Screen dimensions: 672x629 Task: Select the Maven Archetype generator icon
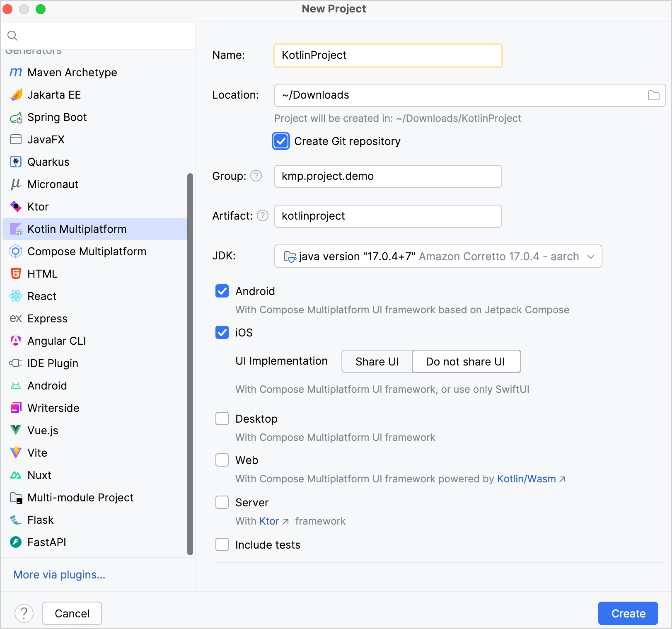[x=15, y=72]
